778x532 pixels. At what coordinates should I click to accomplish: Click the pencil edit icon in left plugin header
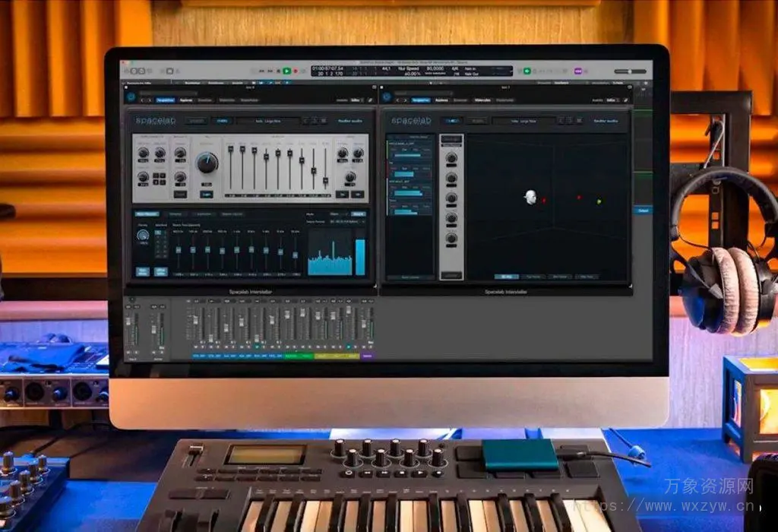pyautogui.click(x=370, y=100)
